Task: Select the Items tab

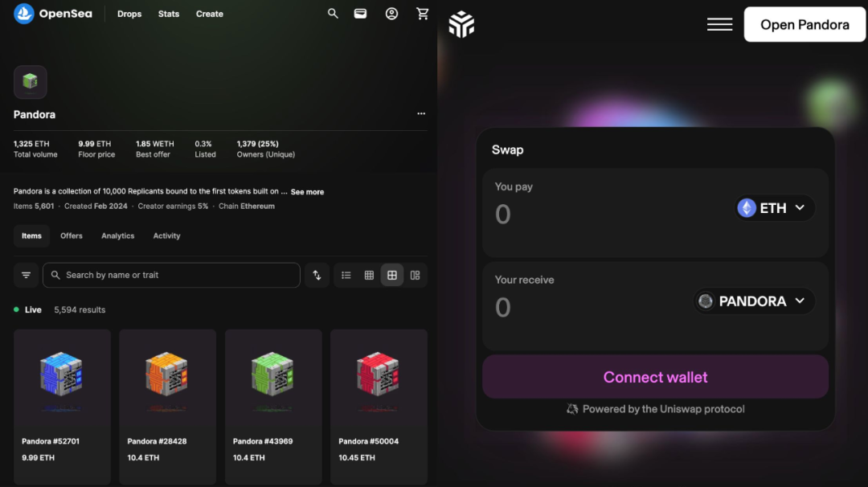Action: (31, 235)
